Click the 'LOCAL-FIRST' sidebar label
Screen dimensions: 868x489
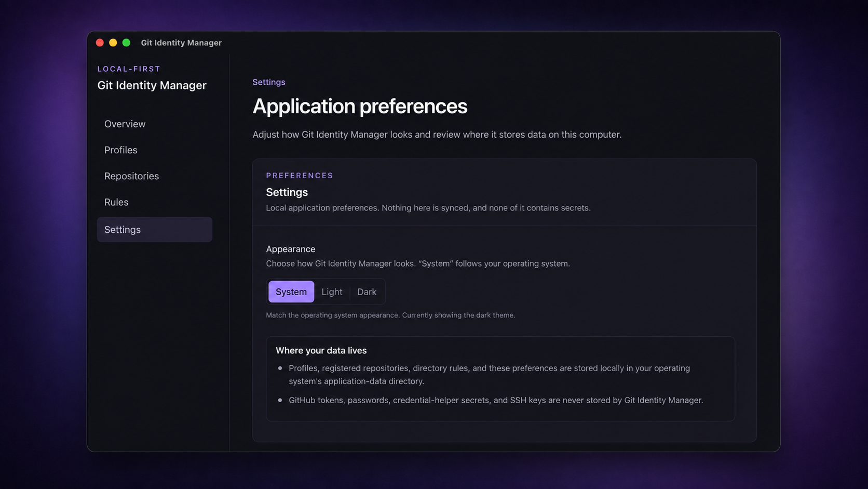(x=129, y=69)
